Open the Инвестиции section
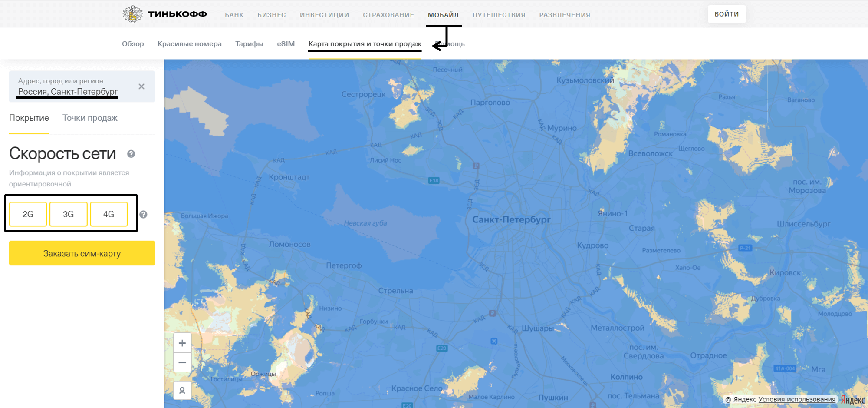 tap(325, 15)
